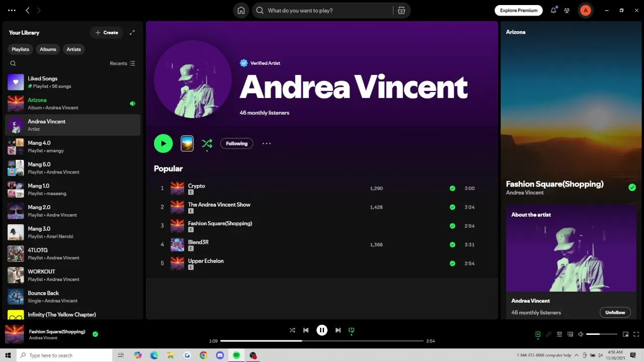Filter library by Playlists

[21, 49]
